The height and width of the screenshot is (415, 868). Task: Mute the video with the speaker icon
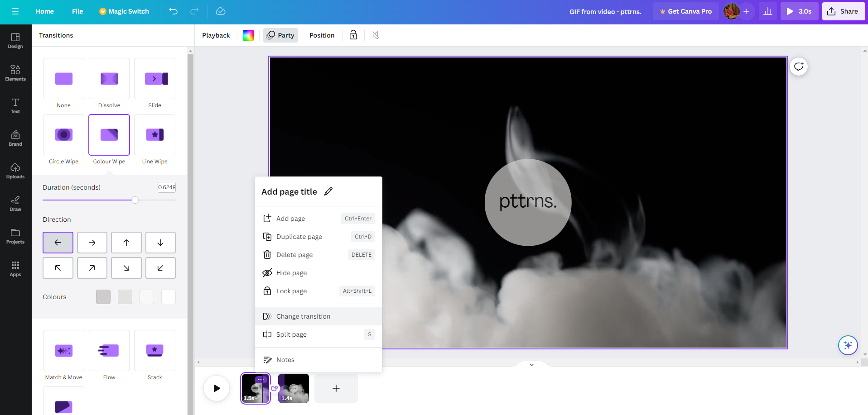click(x=376, y=35)
